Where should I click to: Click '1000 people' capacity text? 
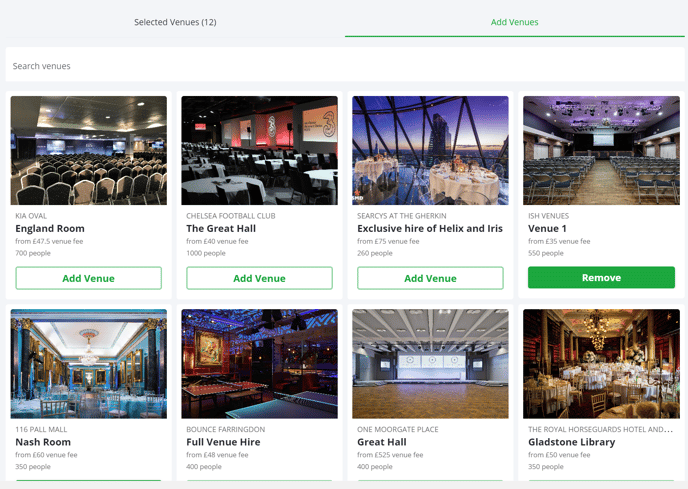tap(206, 253)
